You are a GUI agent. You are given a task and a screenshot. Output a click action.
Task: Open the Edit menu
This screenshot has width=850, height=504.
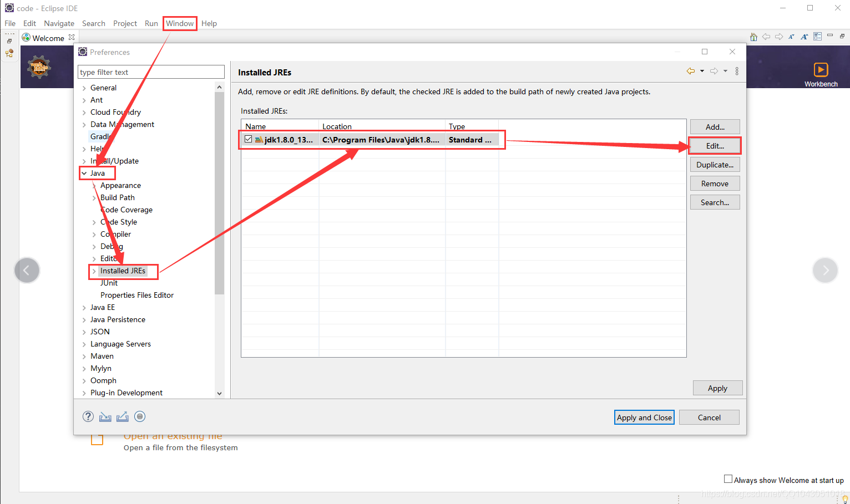tap(30, 23)
